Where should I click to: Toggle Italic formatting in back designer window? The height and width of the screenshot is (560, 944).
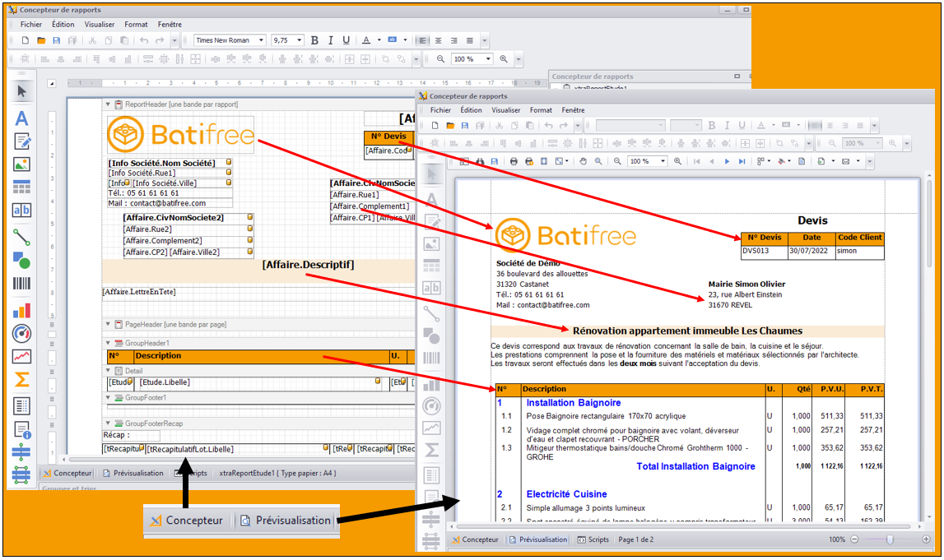point(331,40)
